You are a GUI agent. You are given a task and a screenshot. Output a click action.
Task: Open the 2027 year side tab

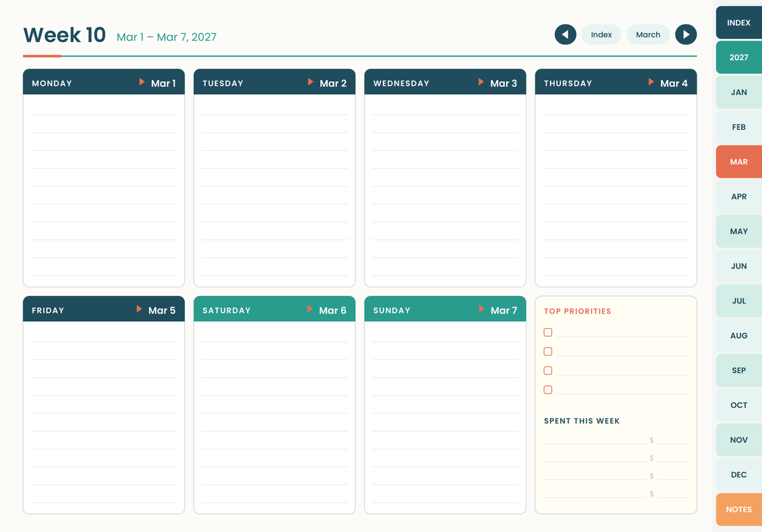pyautogui.click(x=739, y=57)
